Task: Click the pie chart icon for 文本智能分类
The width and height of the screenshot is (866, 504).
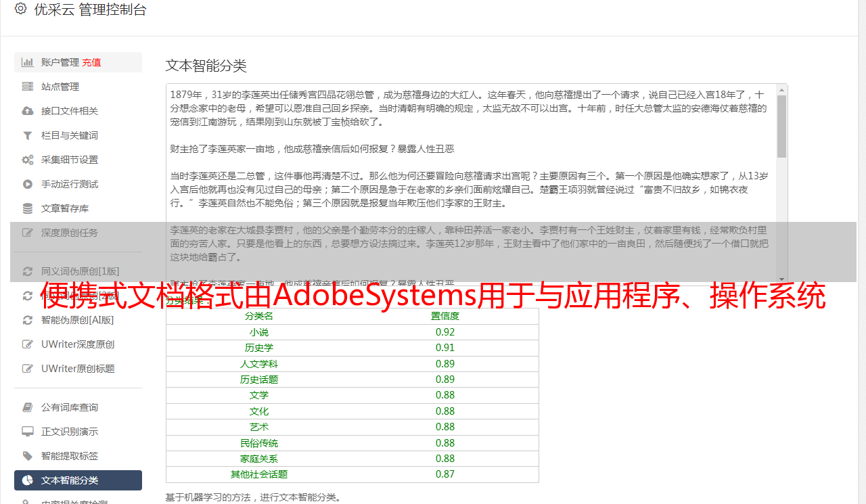Action: [27, 480]
